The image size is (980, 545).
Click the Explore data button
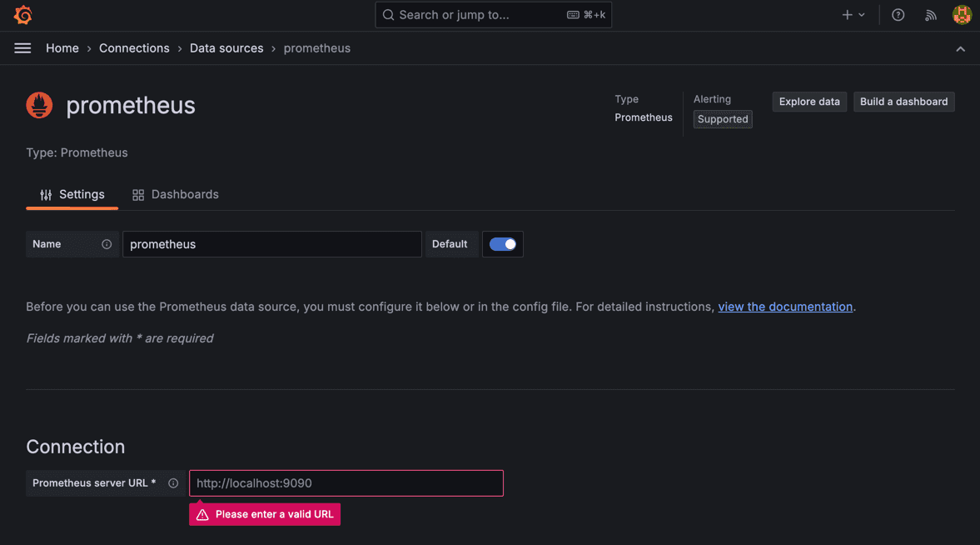tap(809, 102)
